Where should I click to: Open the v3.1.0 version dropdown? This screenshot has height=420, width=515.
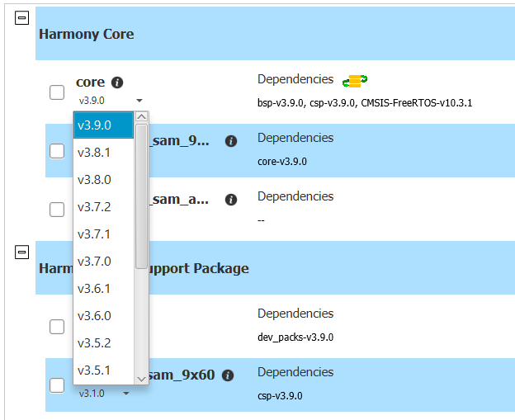pyautogui.click(x=125, y=394)
